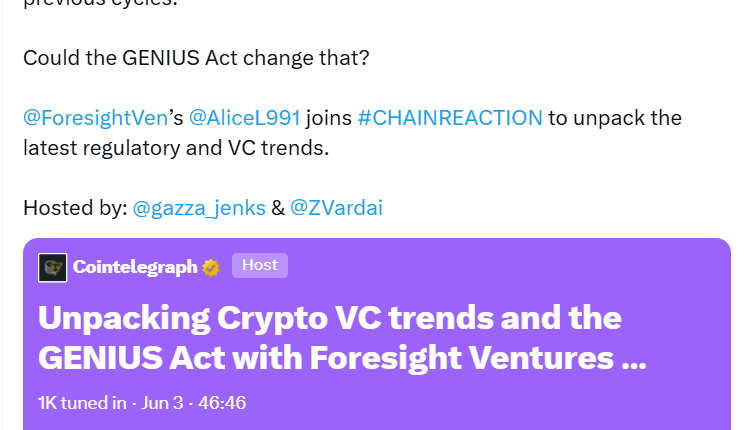Go to the @ZVardai profile
The width and height of the screenshot is (746, 430).
pos(336,208)
